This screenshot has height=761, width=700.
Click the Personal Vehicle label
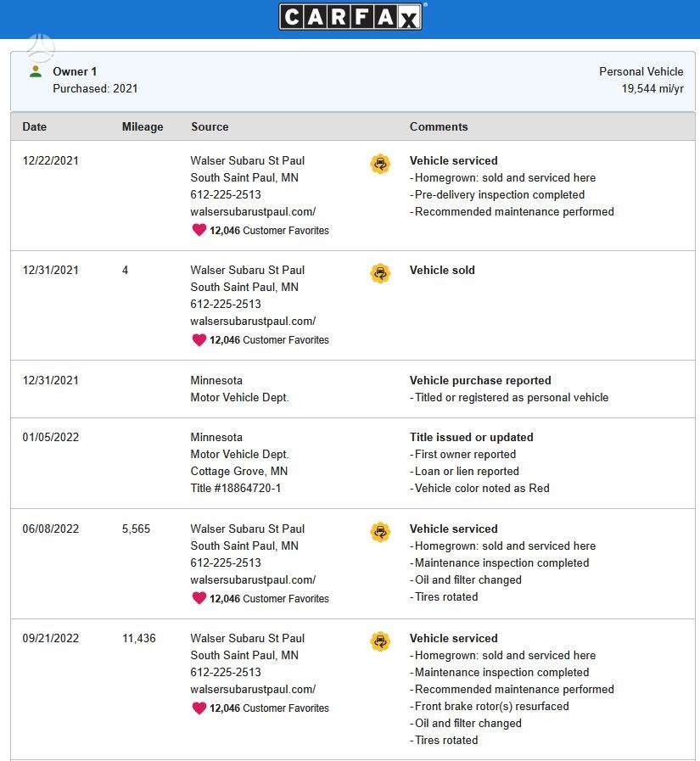coord(641,72)
